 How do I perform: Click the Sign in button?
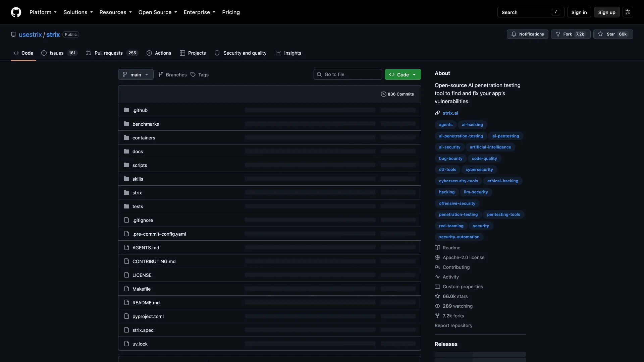[x=579, y=12]
